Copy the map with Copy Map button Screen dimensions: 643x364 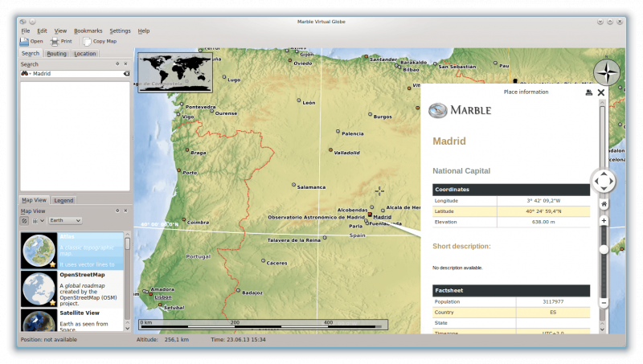coord(100,42)
